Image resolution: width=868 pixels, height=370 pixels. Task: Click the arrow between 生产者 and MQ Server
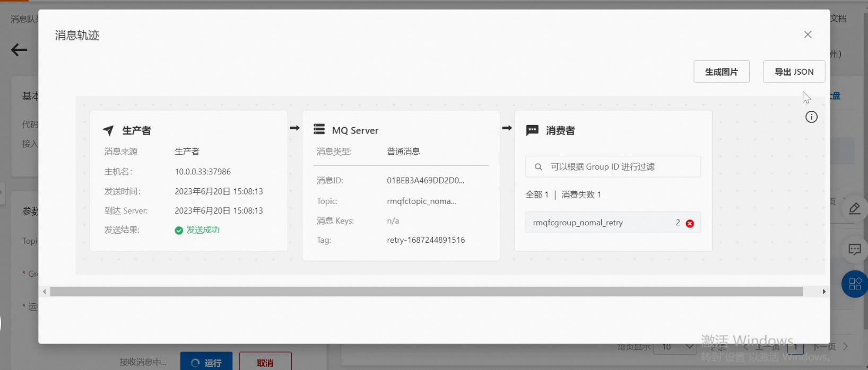point(294,128)
